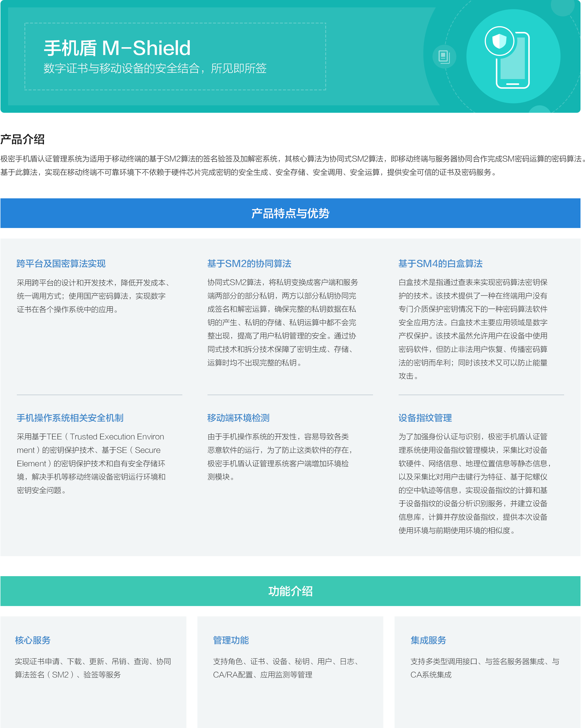Image resolution: width=585 pixels, height=728 pixels.
Task: Click the 管理功能 card title
Action: click(x=231, y=640)
